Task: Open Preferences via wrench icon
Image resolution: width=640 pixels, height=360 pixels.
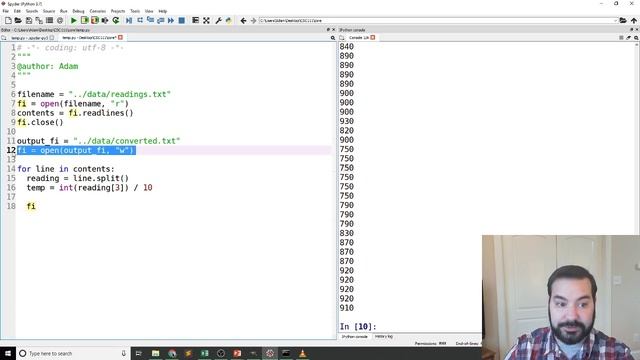Action: [x=218, y=20]
